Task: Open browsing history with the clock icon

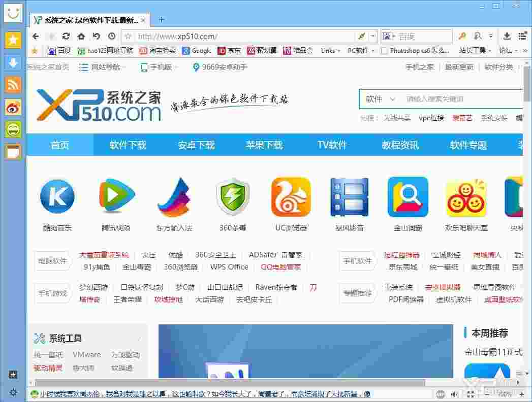Action: [112, 36]
